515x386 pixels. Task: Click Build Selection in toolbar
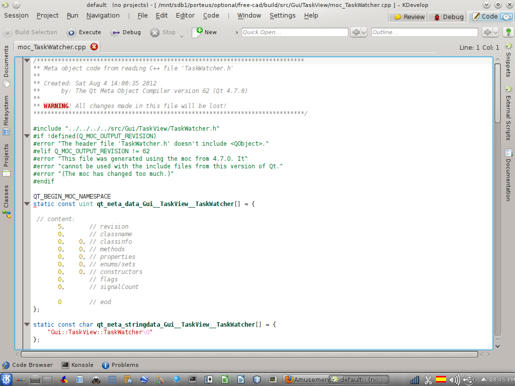(x=31, y=32)
